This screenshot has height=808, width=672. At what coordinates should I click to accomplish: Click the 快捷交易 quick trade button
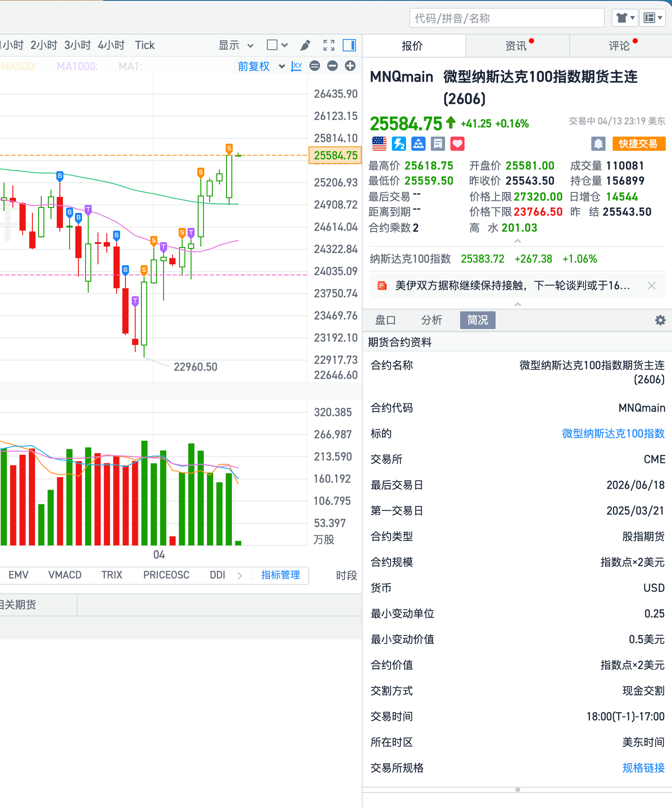click(x=638, y=144)
